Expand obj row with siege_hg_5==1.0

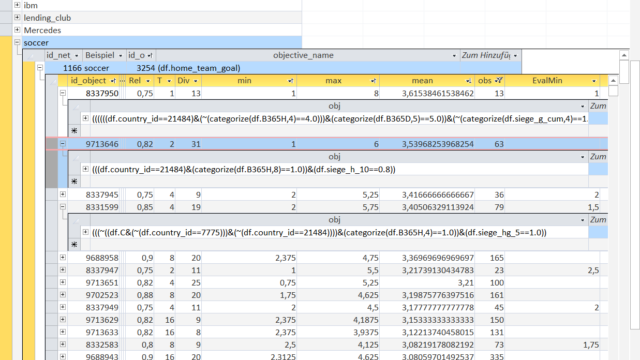pos(85,232)
